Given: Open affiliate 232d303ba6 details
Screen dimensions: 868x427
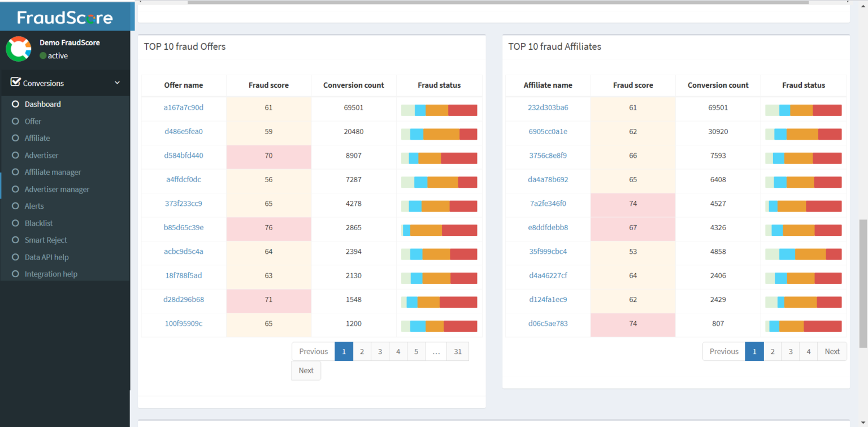Looking at the screenshot, I should (x=547, y=107).
